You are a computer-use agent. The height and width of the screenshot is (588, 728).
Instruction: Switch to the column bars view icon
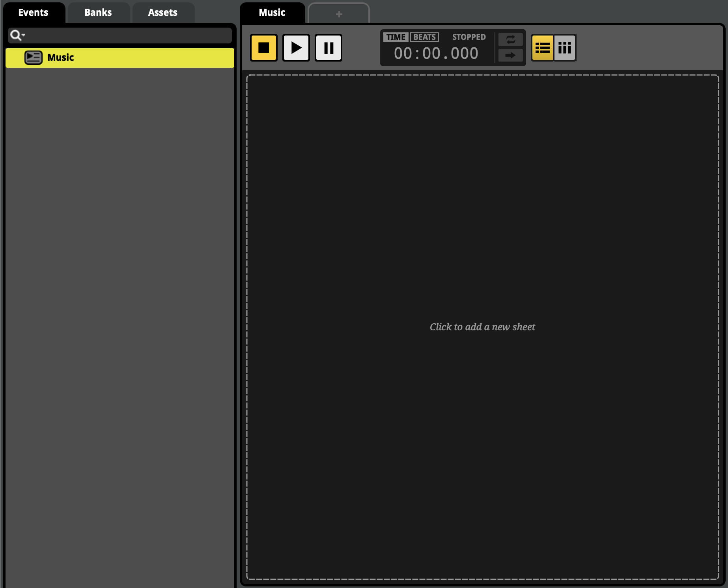(x=565, y=48)
